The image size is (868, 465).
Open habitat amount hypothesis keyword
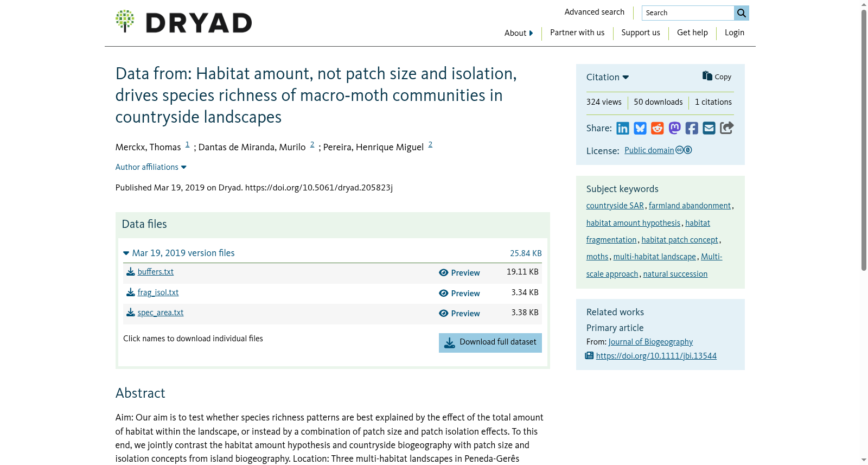click(633, 223)
